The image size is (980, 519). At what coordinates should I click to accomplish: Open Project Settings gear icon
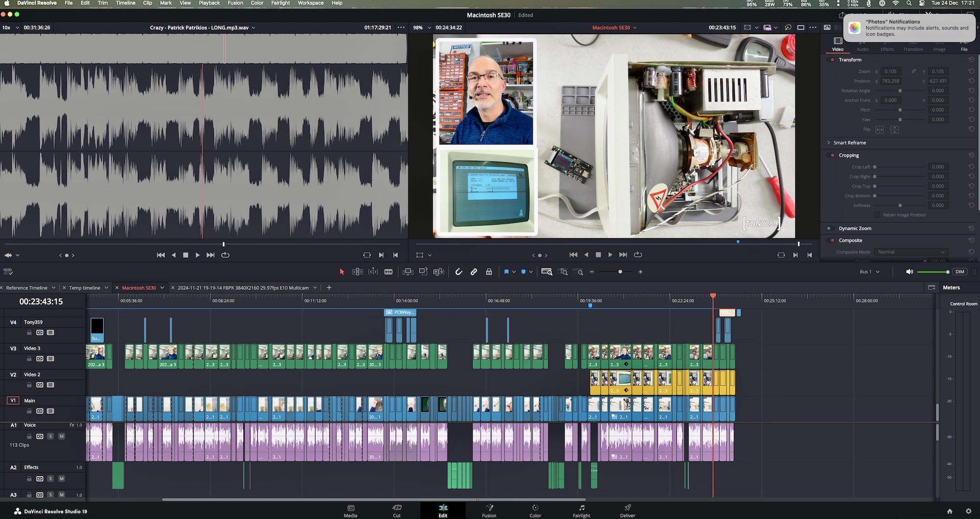pyautogui.click(x=969, y=511)
